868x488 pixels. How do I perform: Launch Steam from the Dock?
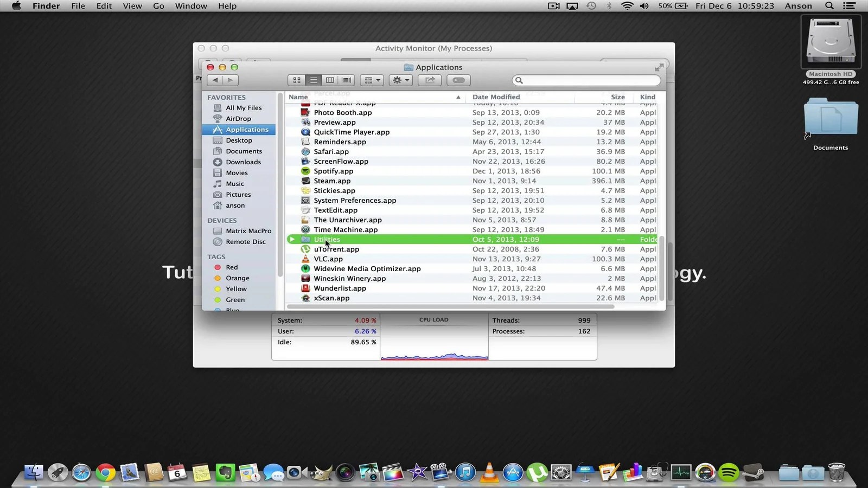(x=754, y=472)
